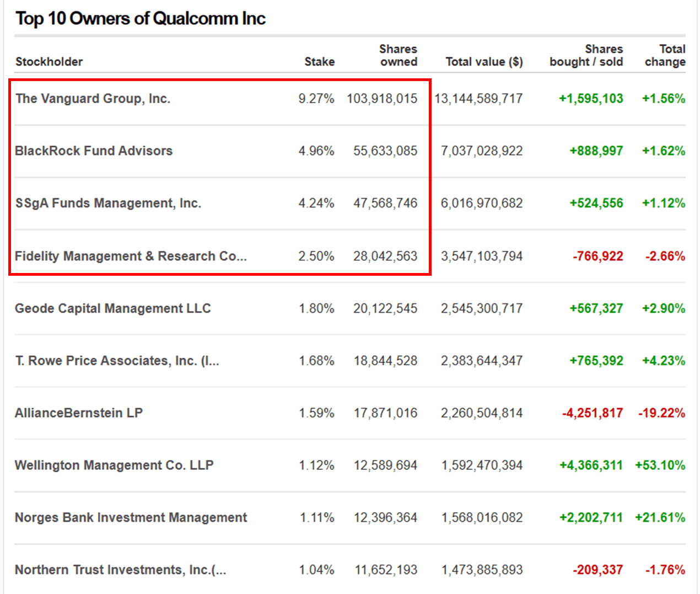Select total change +1.12%
Viewport: 700px width, 594px height.
(664, 204)
